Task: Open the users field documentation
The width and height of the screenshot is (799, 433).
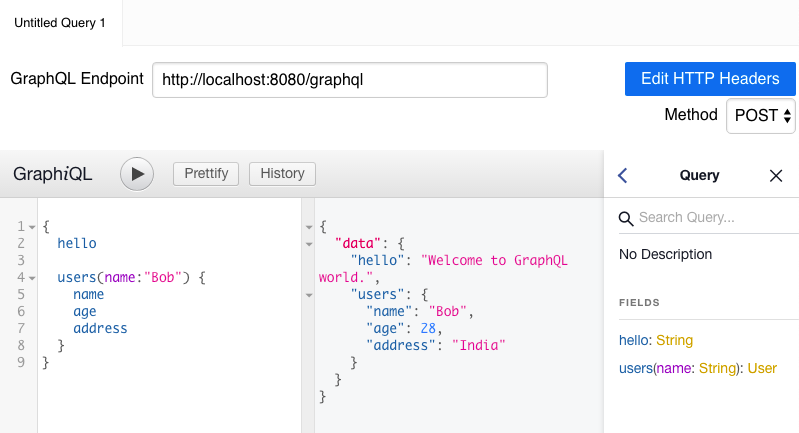Action: click(635, 368)
